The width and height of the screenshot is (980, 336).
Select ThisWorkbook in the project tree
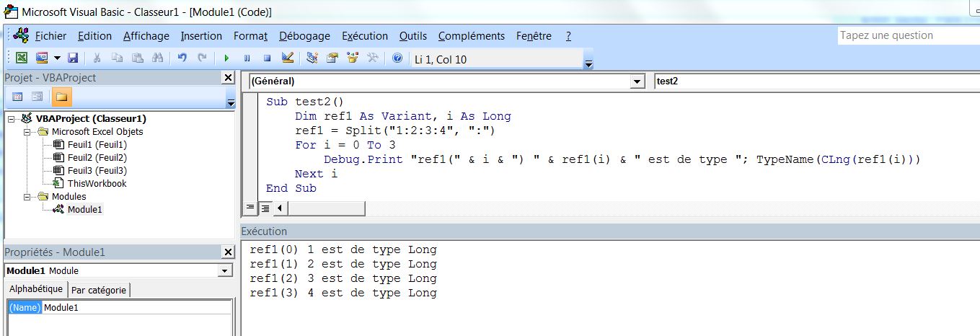tap(97, 184)
